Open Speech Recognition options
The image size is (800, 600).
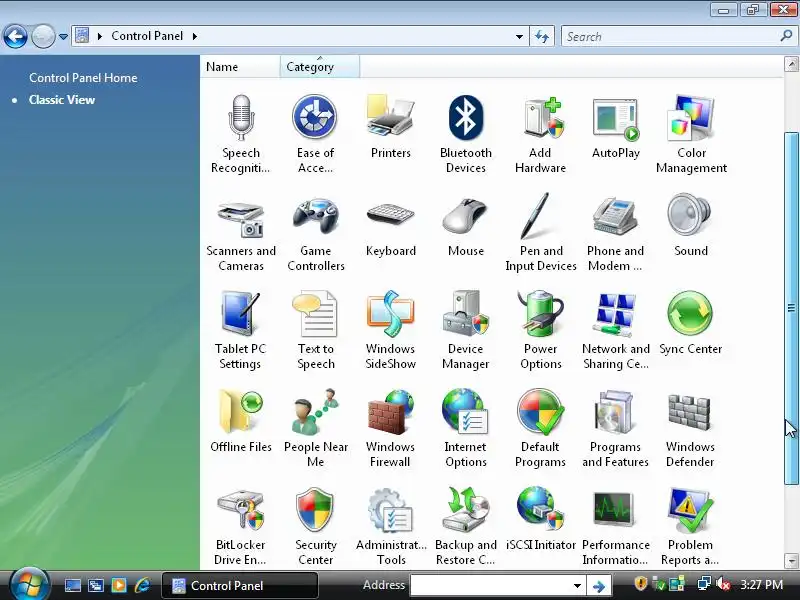pos(240,134)
